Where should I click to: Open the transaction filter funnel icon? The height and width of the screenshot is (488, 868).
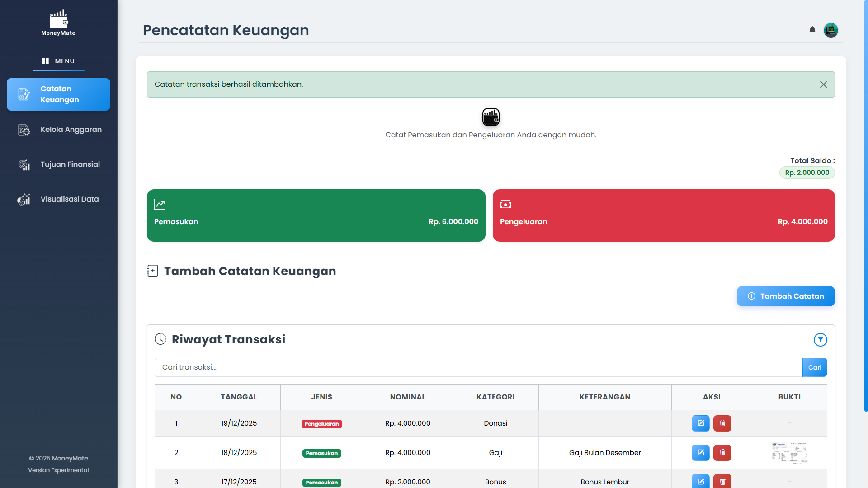[820, 340]
